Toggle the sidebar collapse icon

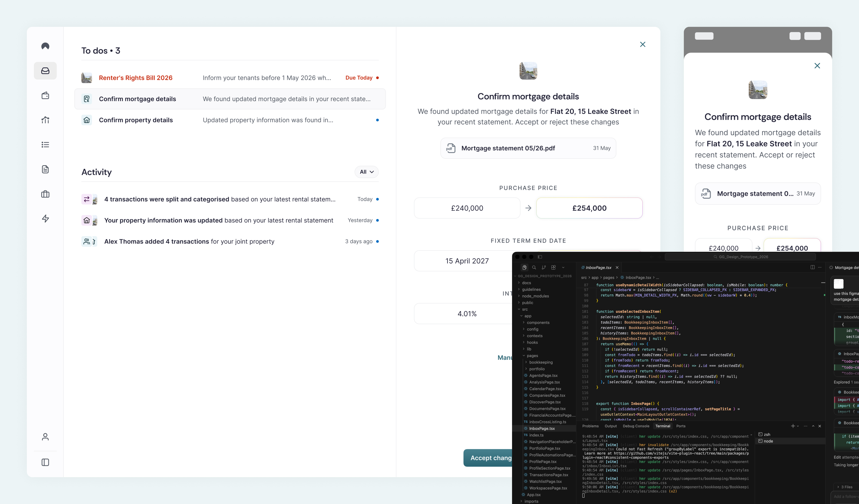click(x=45, y=462)
